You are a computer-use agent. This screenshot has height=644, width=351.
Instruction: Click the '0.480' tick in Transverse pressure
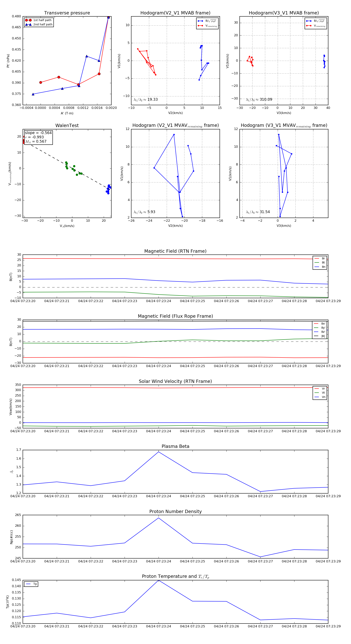point(16,16)
